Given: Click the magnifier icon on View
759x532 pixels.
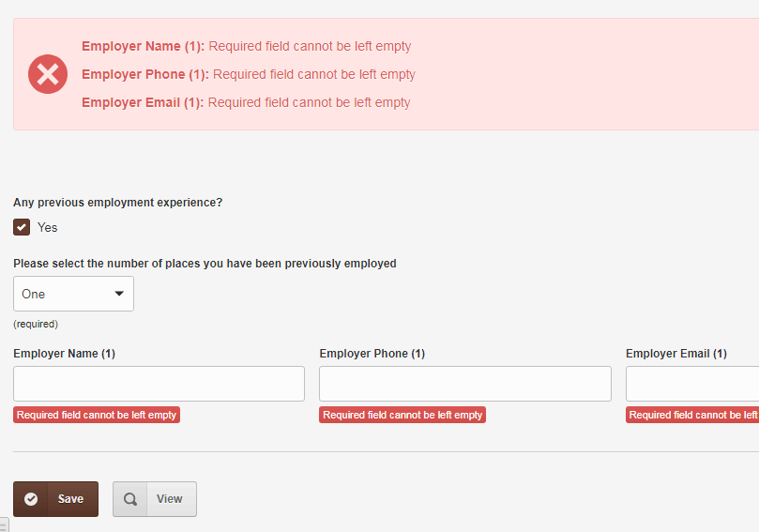Looking at the screenshot, I should click(130, 499).
